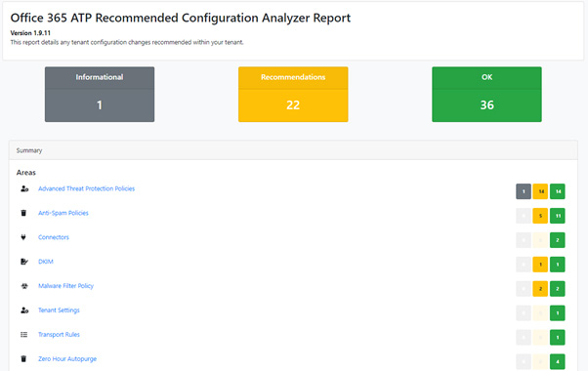
Task: Open Malware Filter Policy link
Action: [66, 286]
